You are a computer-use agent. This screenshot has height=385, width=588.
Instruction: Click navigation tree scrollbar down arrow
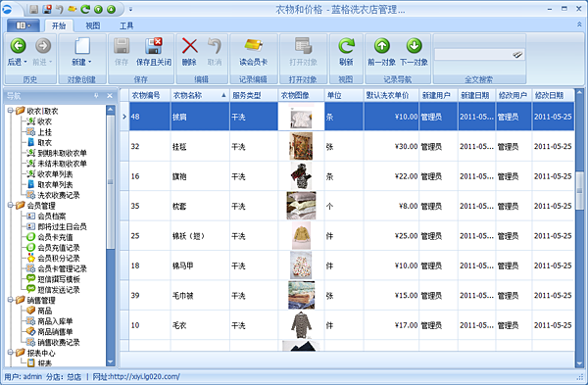(110, 362)
